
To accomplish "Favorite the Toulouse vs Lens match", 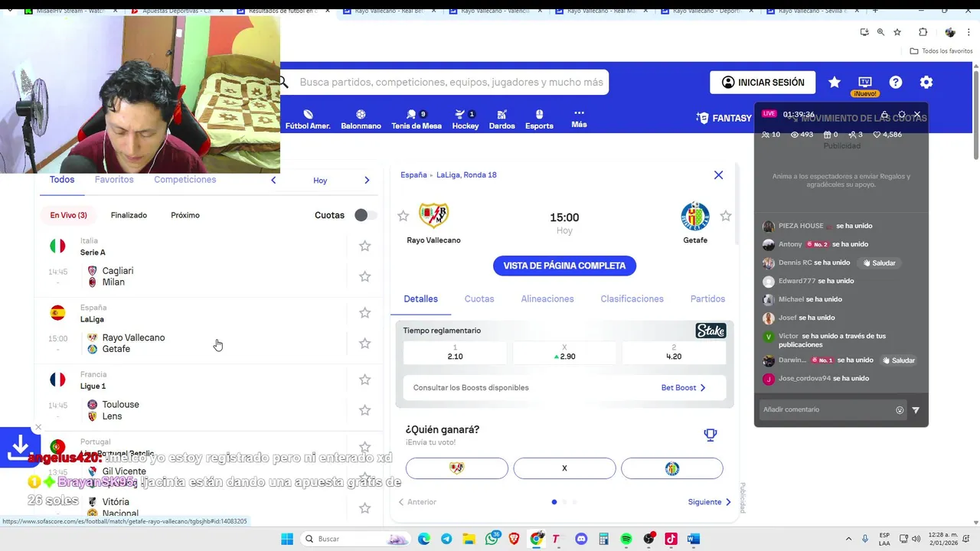I will (x=365, y=410).
